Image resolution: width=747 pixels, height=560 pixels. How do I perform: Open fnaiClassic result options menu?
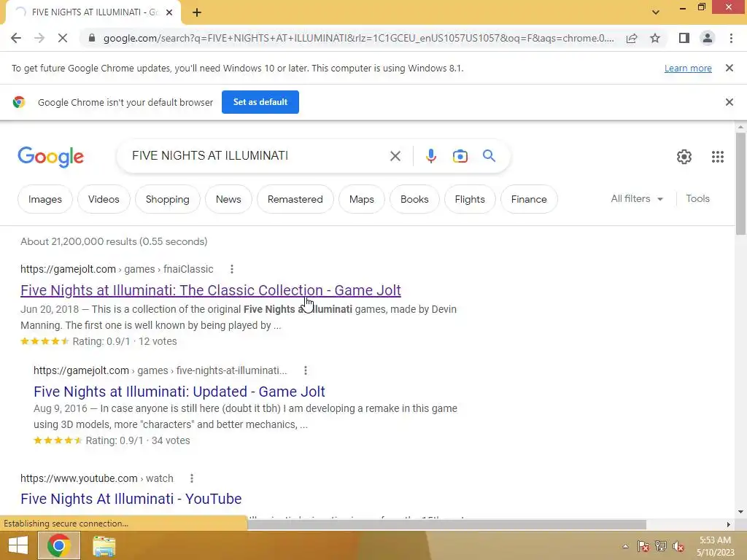click(232, 269)
